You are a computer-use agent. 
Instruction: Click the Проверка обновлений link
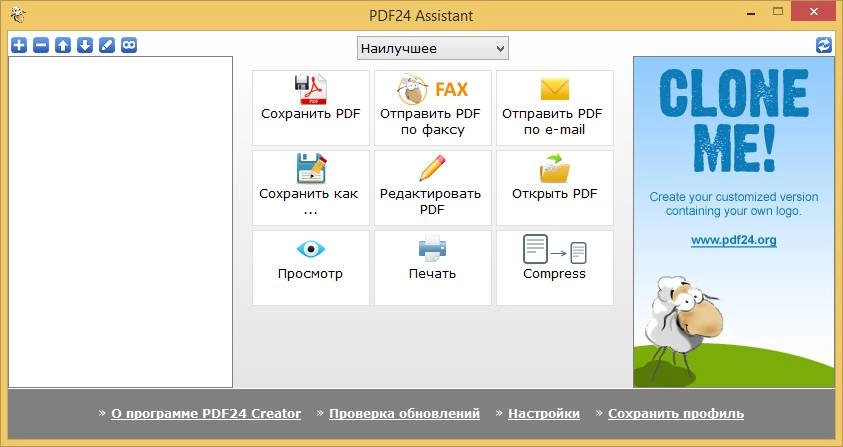(404, 414)
